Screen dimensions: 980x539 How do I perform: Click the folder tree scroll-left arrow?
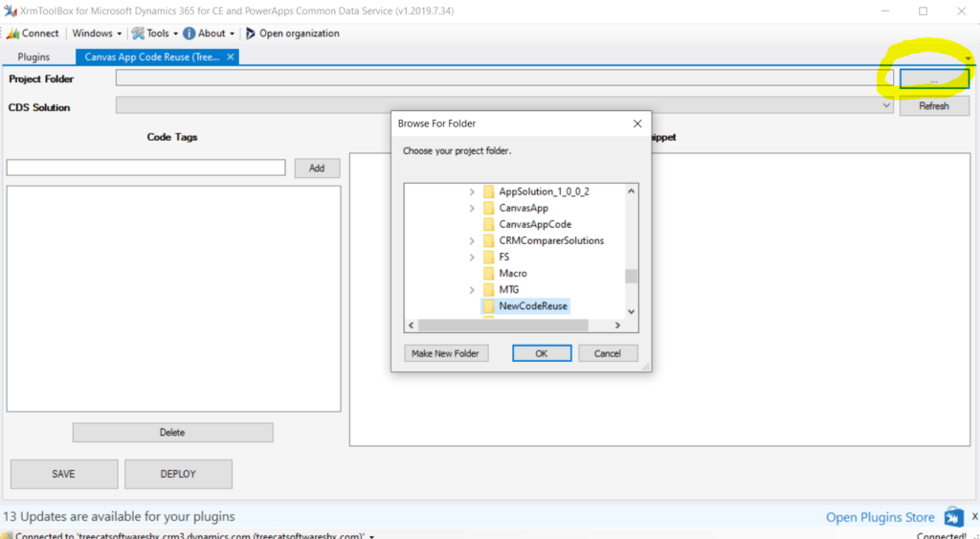click(x=412, y=326)
